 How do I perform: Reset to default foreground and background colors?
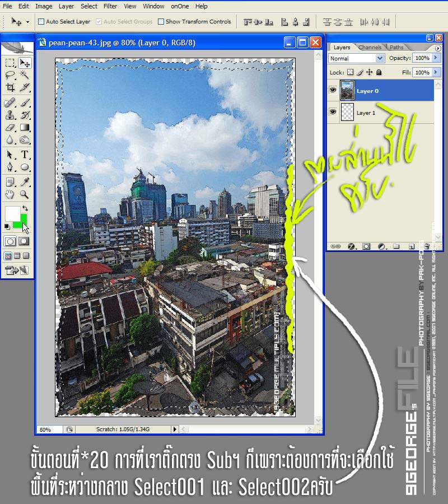[7, 227]
